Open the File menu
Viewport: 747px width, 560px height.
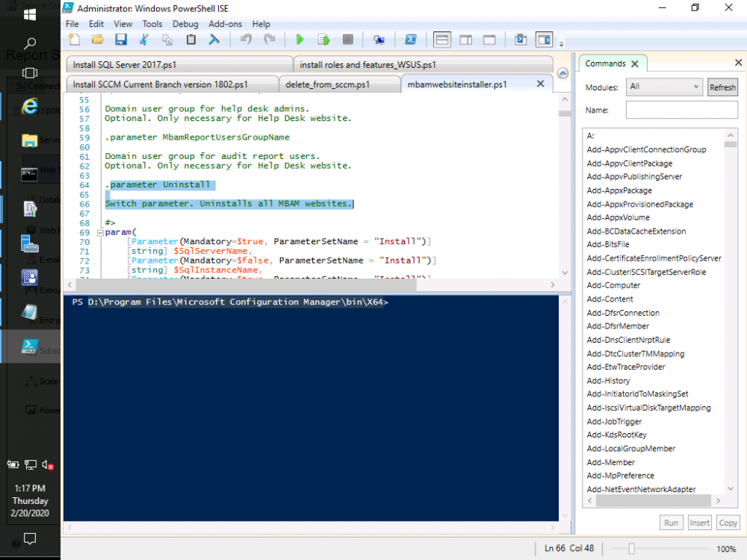72,24
